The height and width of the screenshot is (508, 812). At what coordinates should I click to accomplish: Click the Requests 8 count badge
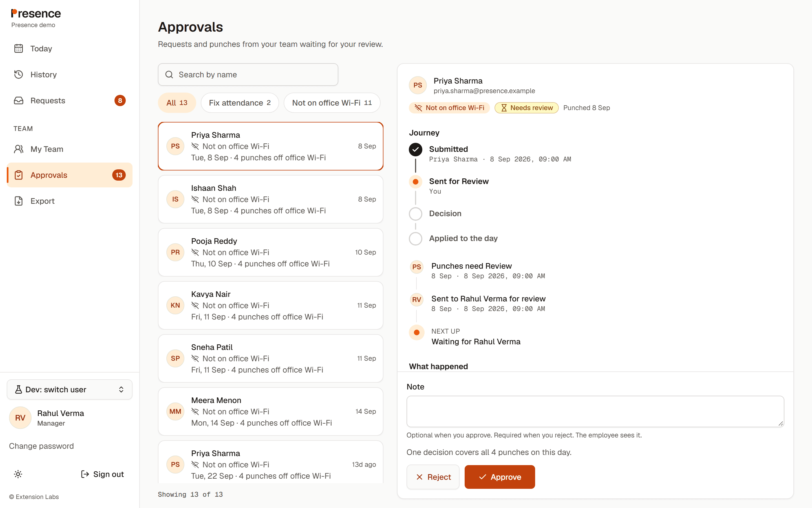[x=120, y=100]
